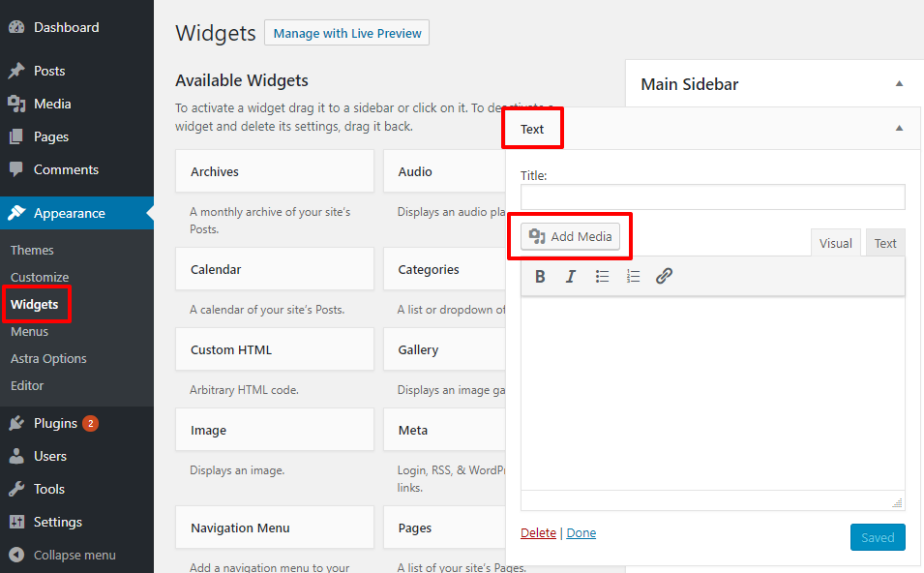Click inside the widget Title field
The image size is (924, 573).
coord(711,196)
